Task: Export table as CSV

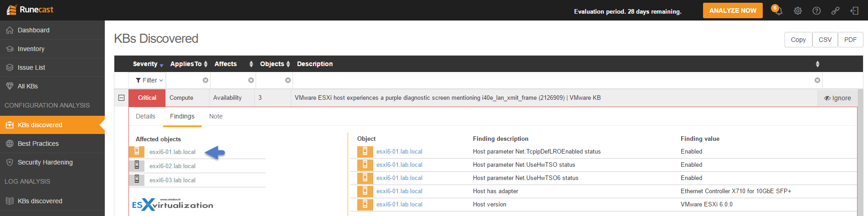Action: [825, 40]
